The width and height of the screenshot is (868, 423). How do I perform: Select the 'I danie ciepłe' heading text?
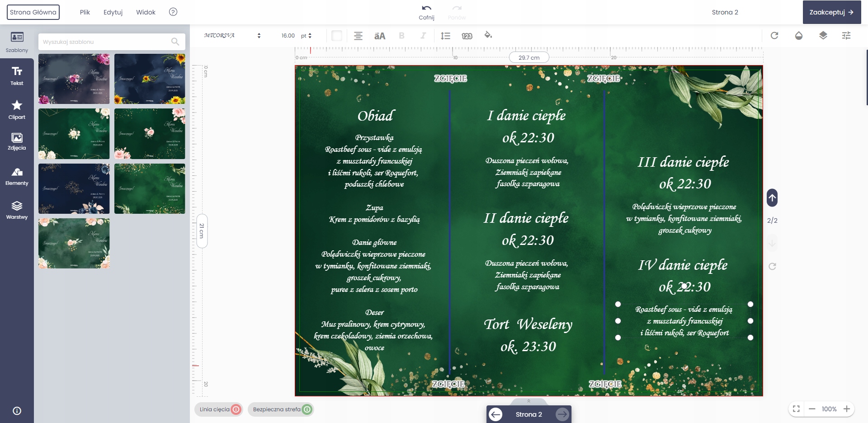527,116
